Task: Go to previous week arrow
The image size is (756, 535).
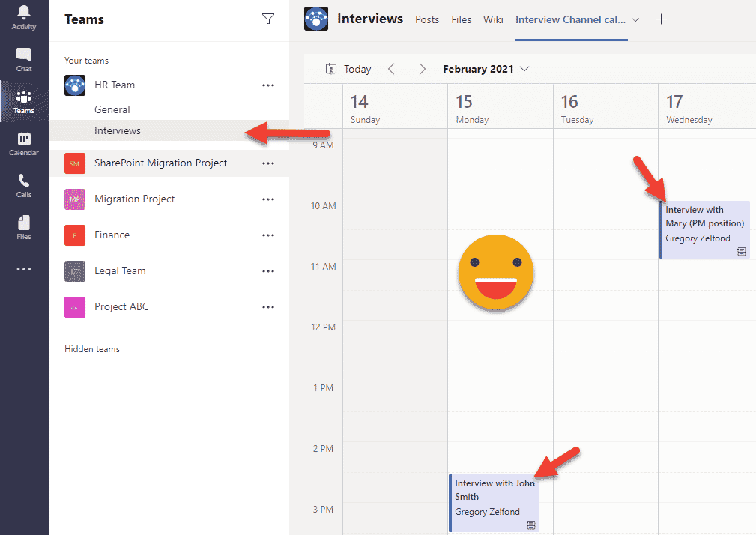Action: pos(392,69)
